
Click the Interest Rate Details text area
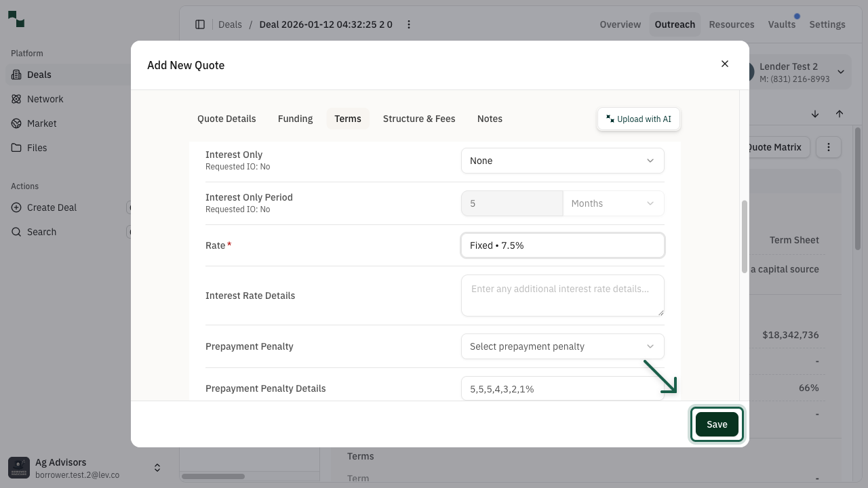tap(561, 296)
